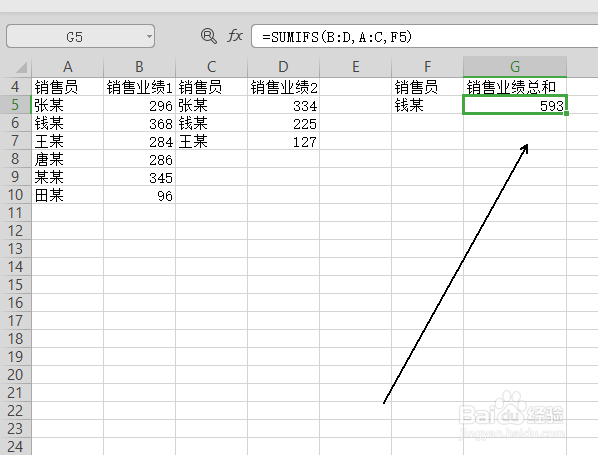Select row 23 header
Screen dimensions: 598x455
(15, 429)
